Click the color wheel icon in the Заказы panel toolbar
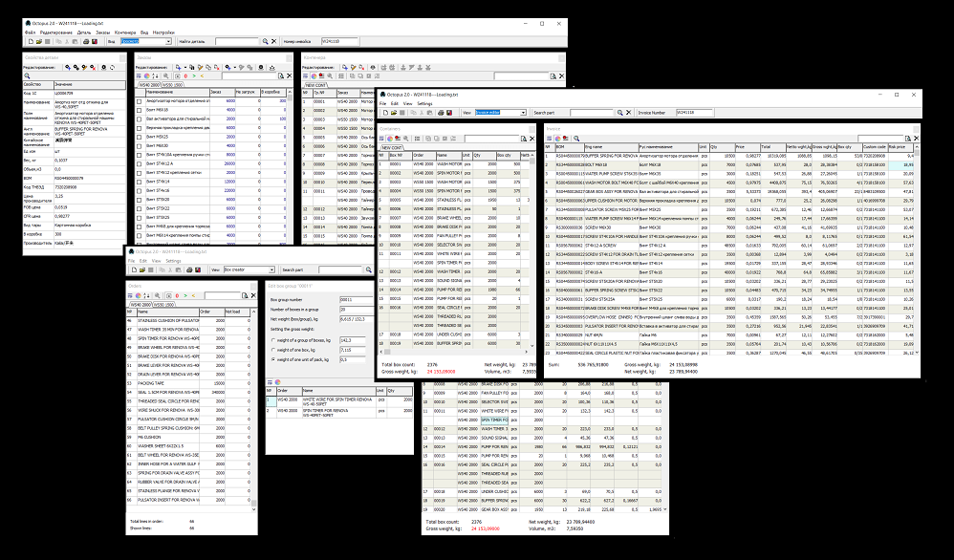Screen dimensions: 954x560 pos(146,76)
